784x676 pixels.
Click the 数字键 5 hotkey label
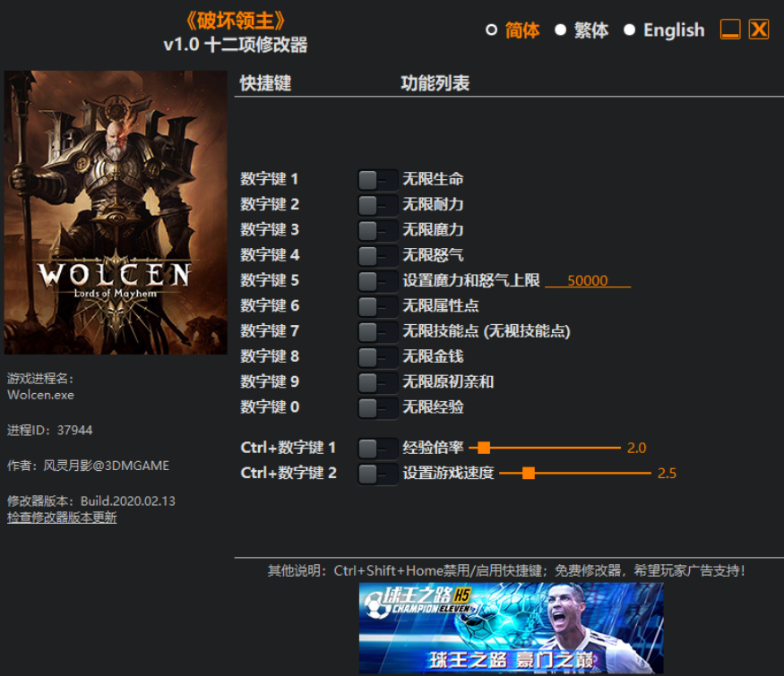pyautogui.click(x=269, y=280)
